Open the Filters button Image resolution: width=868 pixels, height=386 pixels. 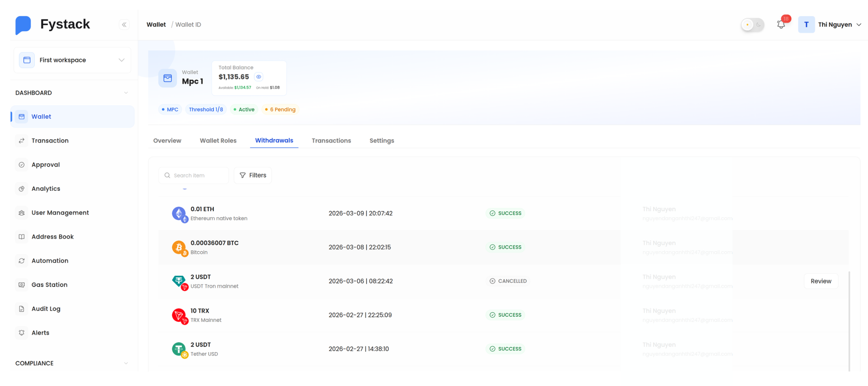point(253,175)
